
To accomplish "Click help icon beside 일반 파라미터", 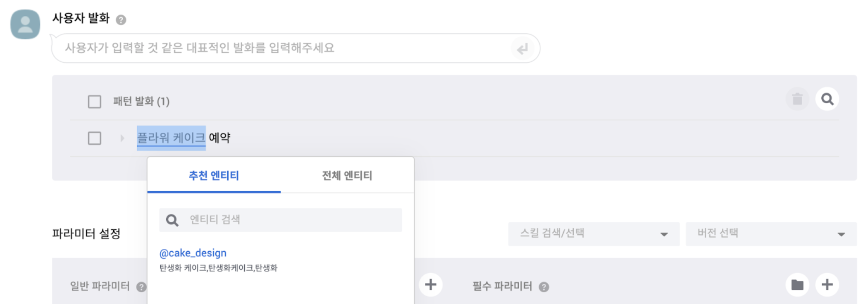I will [x=141, y=287].
